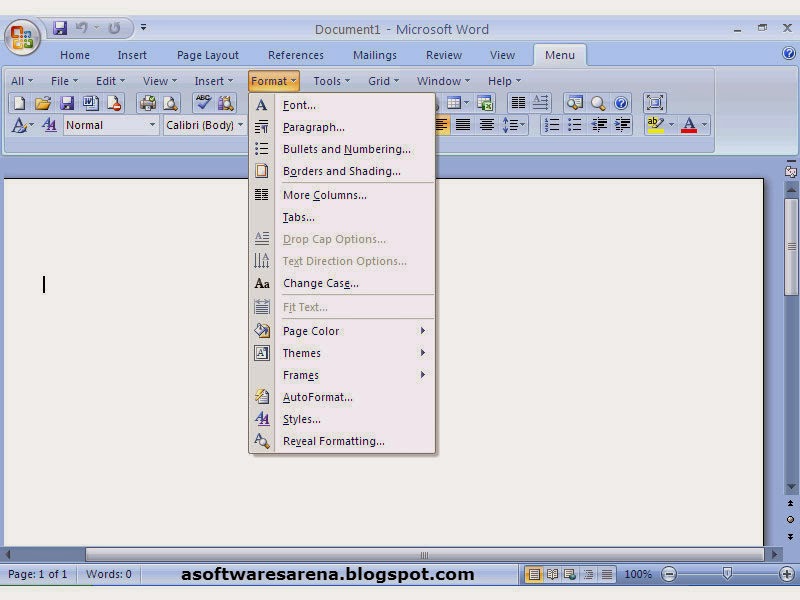Click the Columns icon in toolbar

pos(518,103)
